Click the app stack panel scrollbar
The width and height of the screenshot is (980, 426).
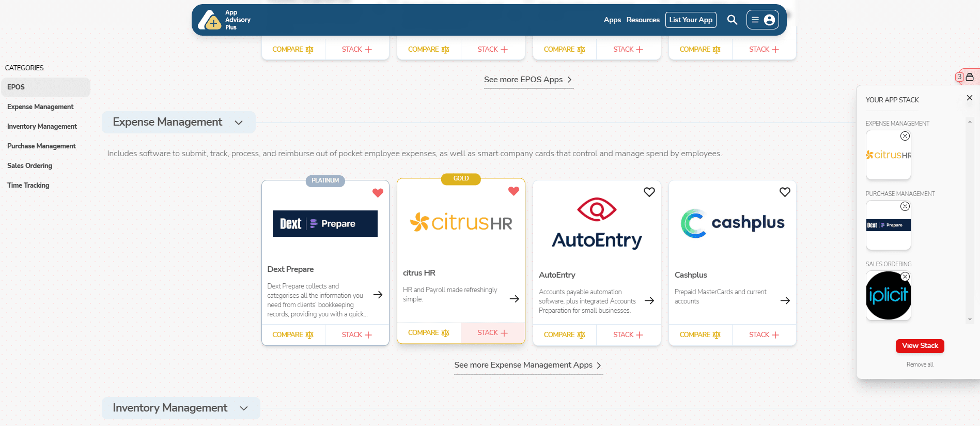[x=970, y=220]
